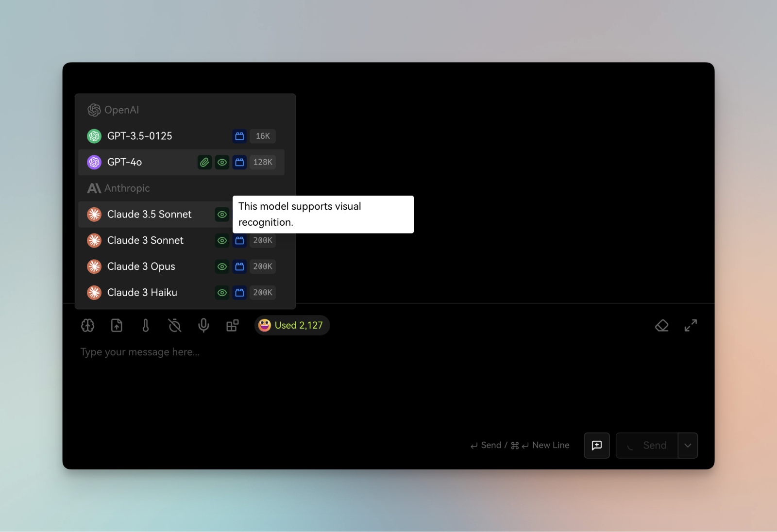This screenshot has width=777, height=532.
Task: Click the Send / New Line shortcut hint
Action: pos(520,445)
